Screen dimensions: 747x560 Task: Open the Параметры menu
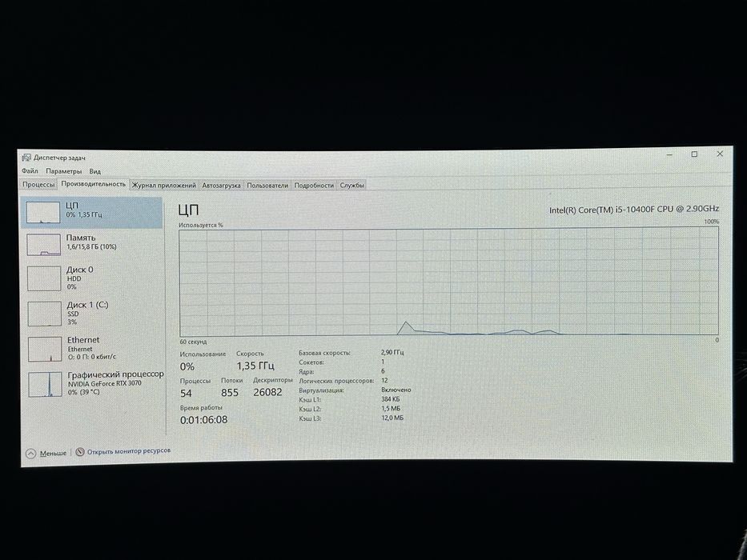tap(63, 171)
